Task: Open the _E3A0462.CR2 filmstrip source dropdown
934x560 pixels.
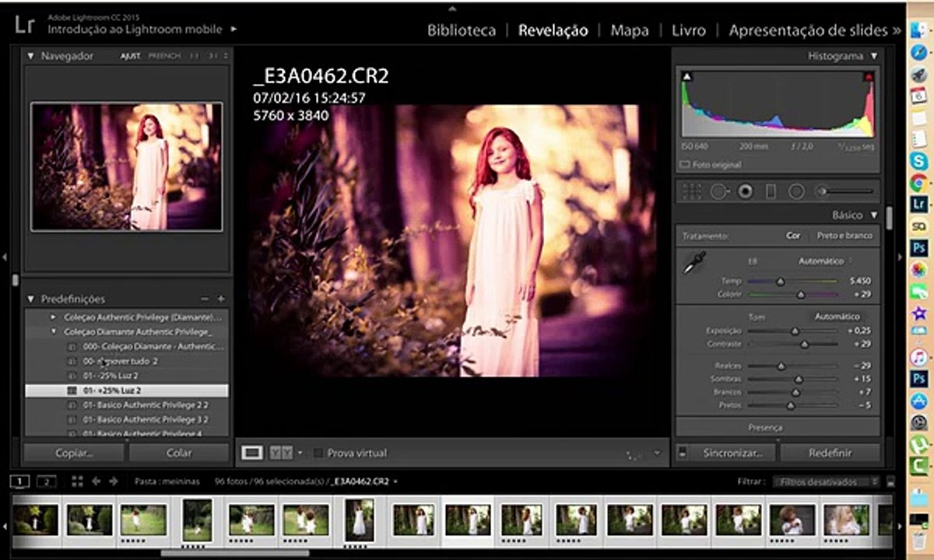Action: pos(366,481)
